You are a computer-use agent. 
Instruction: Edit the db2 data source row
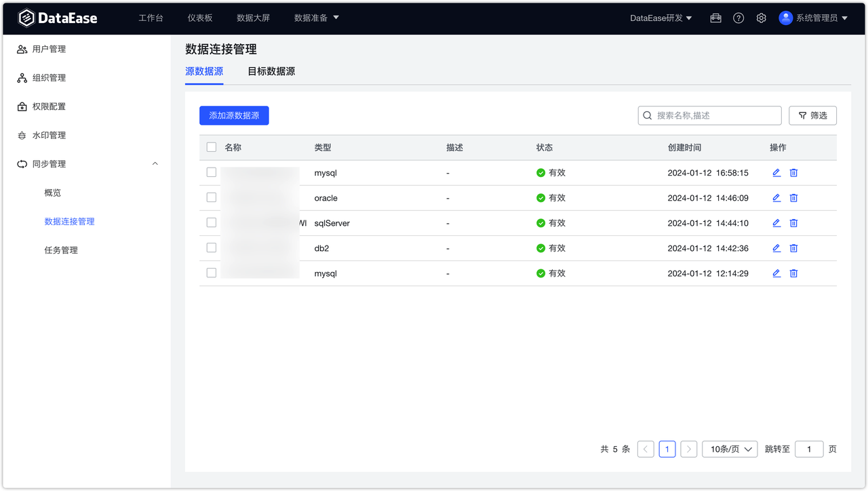776,248
